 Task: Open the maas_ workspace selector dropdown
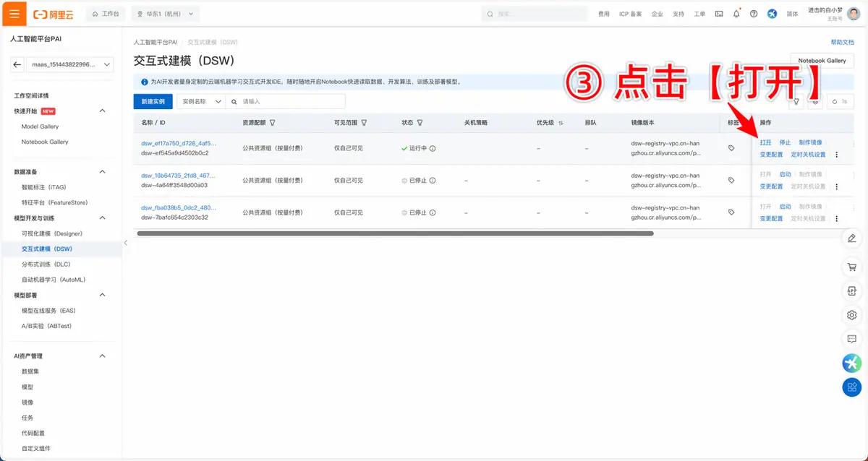[x=71, y=65]
